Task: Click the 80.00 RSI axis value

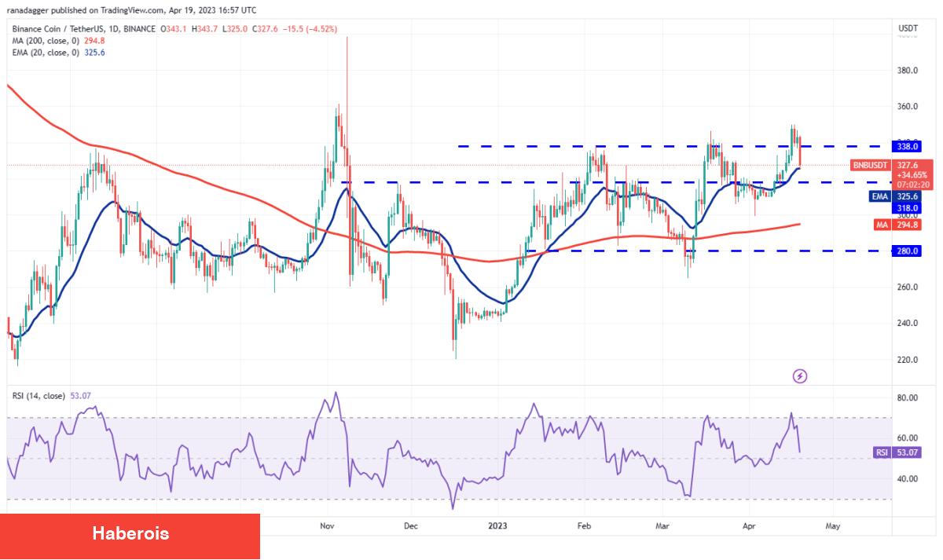Action: click(x=908, y=398)
